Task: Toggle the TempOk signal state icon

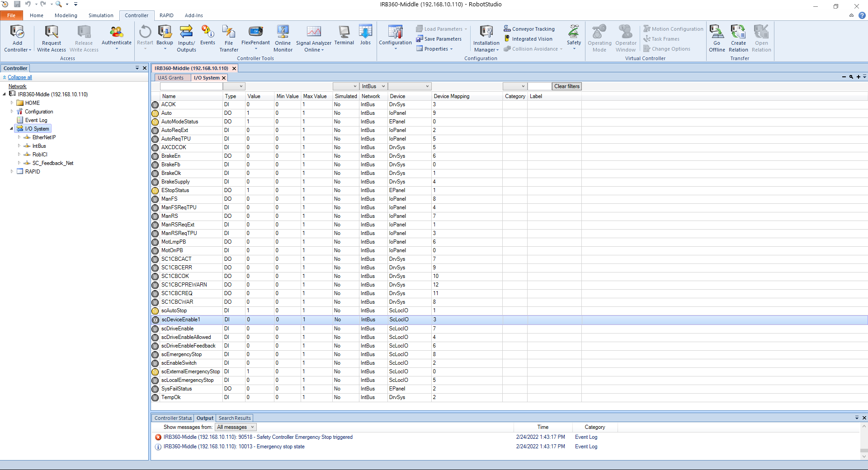Action: (155, 397)
